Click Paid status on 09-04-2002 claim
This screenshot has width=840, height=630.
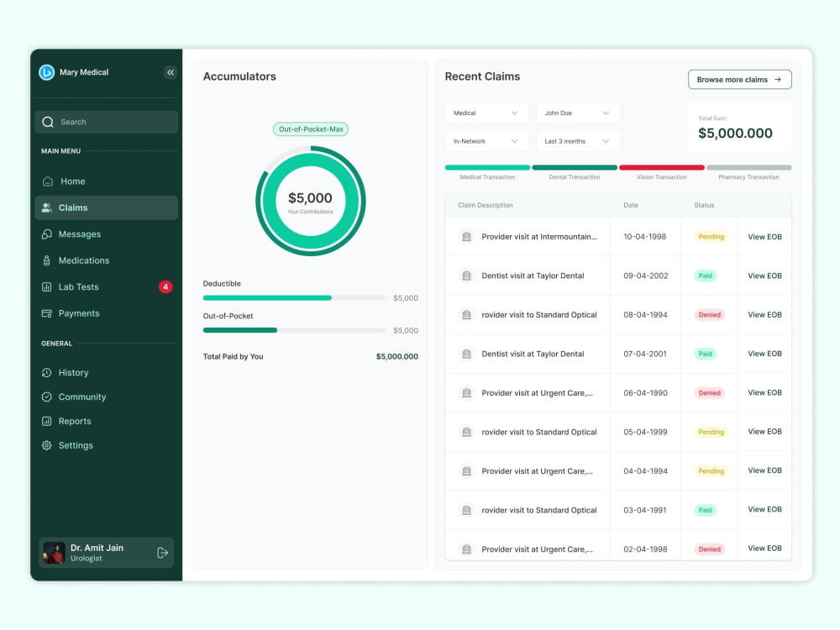click(x=705, y=276)
